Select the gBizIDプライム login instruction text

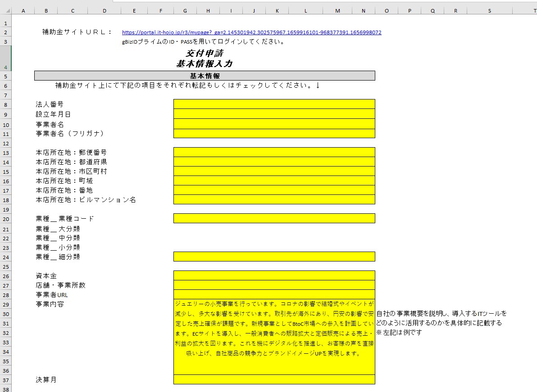(x=203, y=42)
